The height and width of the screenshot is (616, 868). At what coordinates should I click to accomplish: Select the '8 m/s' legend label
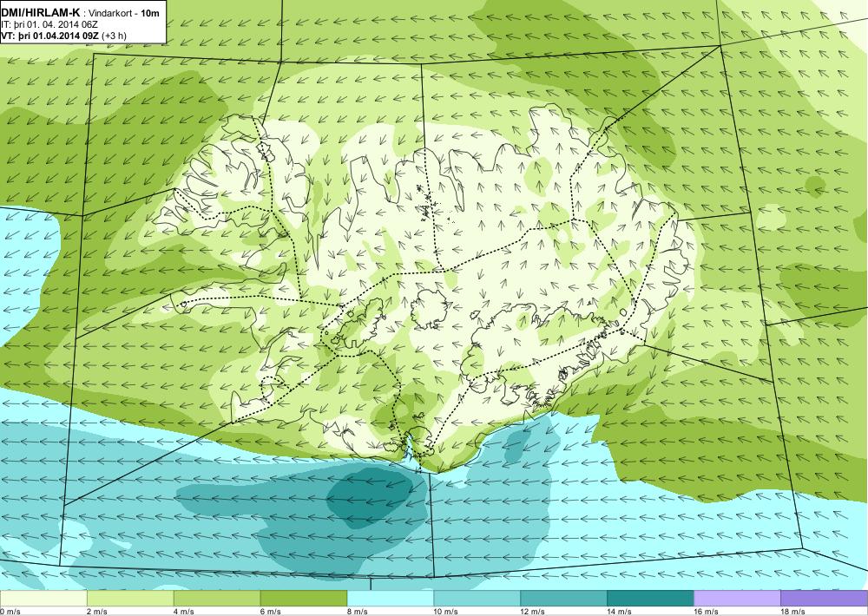358,612
